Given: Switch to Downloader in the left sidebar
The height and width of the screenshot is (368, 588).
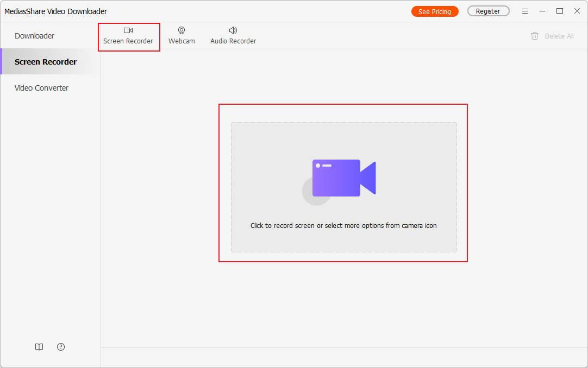Looking at the screenshot, I should (x=35, y=36).
